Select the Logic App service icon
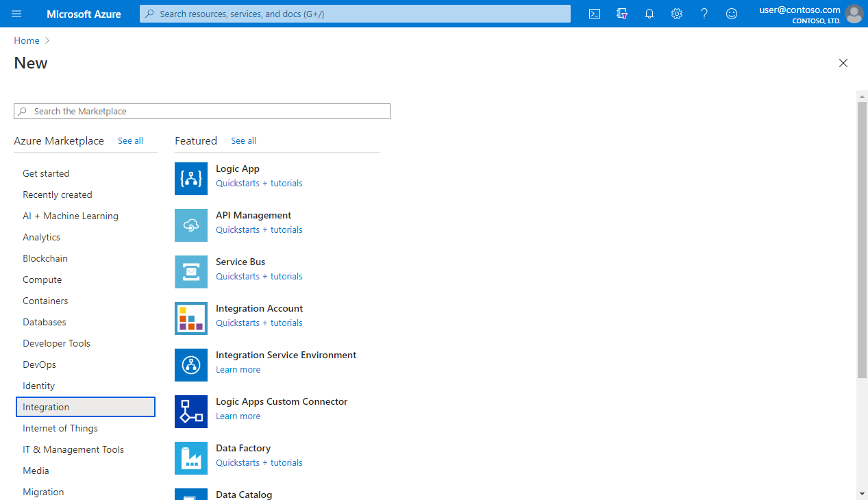 (190, 179)
